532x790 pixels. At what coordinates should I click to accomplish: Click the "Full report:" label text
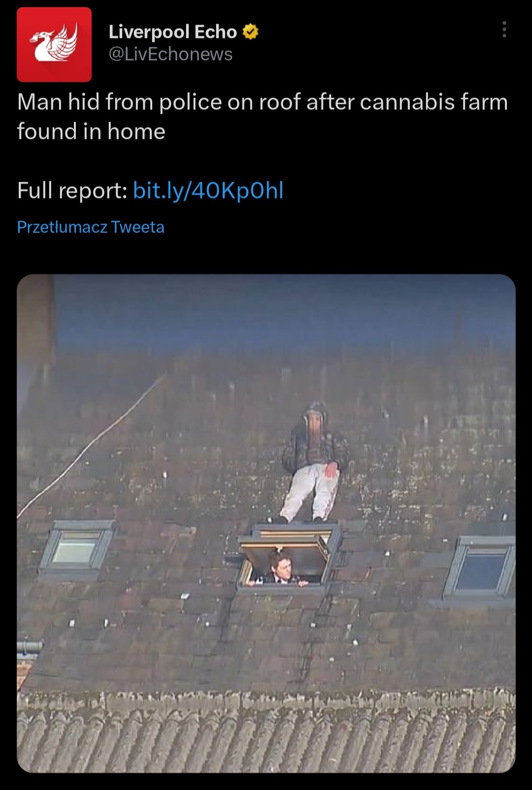coord(72,191)
